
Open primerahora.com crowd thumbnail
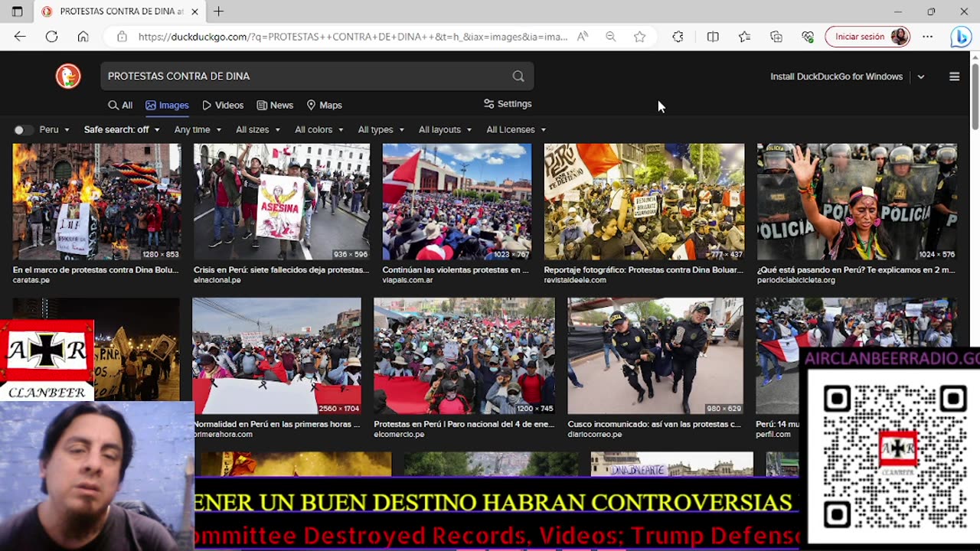(276, 356)
